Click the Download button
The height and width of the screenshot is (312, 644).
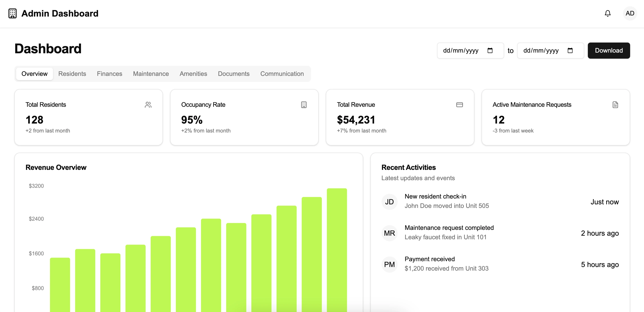(609, 51)
